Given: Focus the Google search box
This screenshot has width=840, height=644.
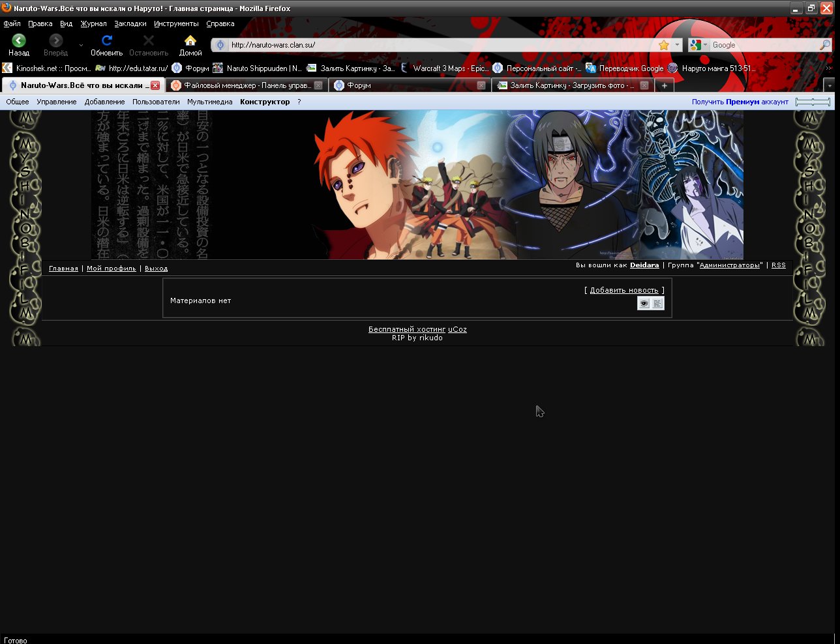Looking at the screenshot, I should [x=764, y=45].
